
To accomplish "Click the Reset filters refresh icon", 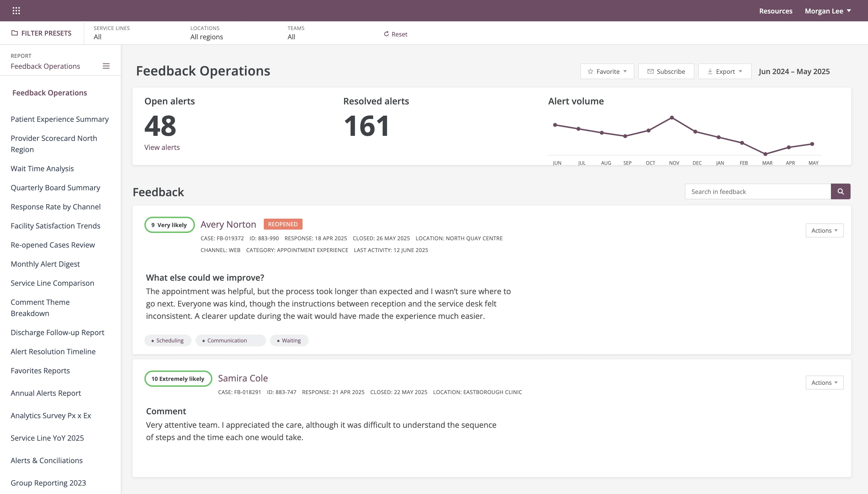I will 386,34.
